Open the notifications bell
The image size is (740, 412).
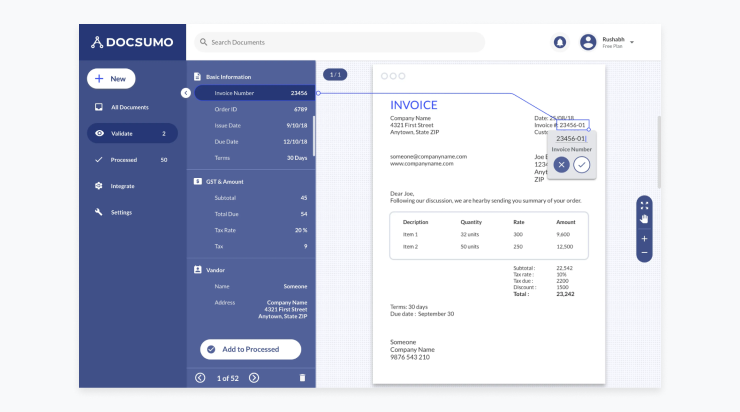pos(560,42)
